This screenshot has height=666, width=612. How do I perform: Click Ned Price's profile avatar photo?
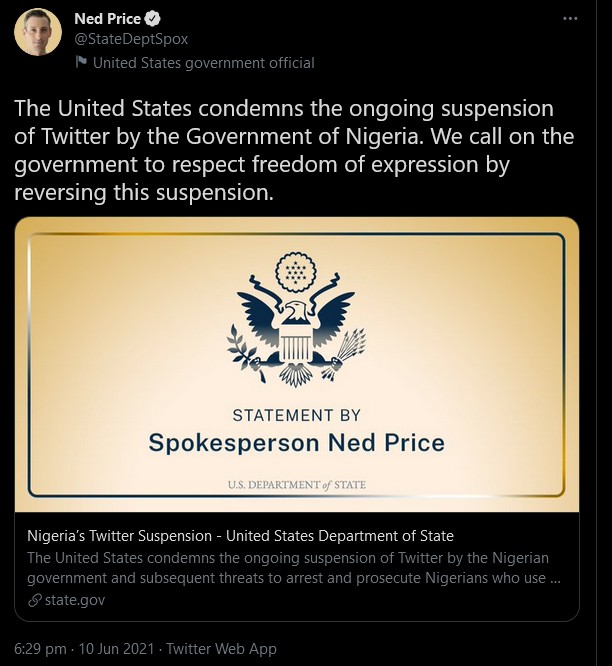(38, 32)
